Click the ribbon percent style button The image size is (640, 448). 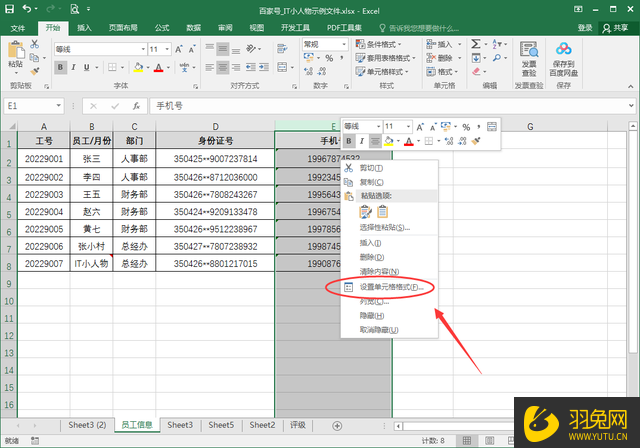click(329, 58)
